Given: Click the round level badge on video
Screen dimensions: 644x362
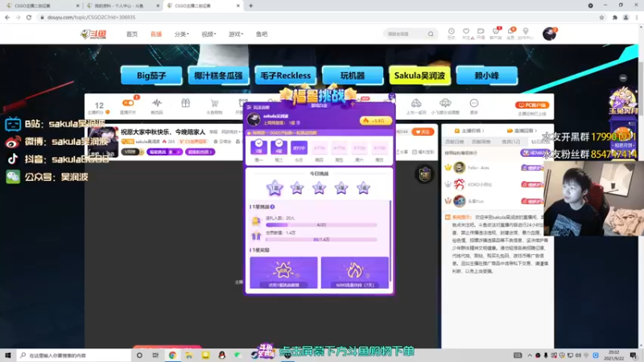Looking at the screenshot, I should (425, 174).
